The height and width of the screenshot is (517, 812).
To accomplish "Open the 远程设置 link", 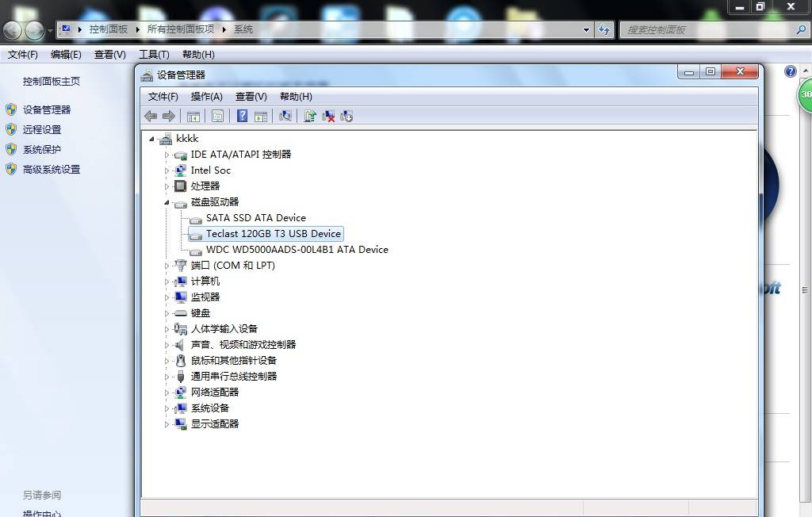I will [42, 129].
